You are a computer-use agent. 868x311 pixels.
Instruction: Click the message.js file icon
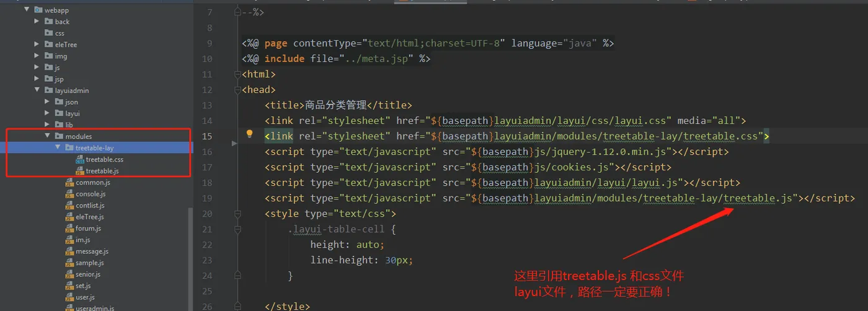(x=69, y=251)
